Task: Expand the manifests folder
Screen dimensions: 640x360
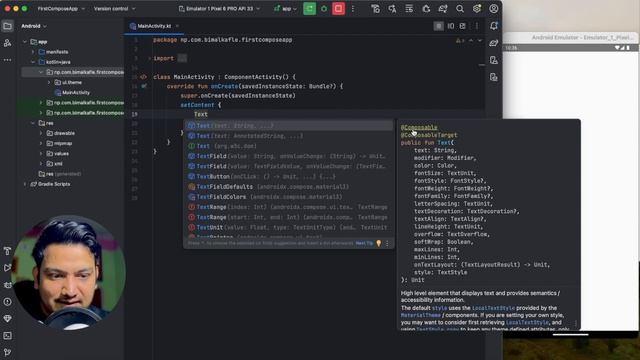Action: click(33, 52)
